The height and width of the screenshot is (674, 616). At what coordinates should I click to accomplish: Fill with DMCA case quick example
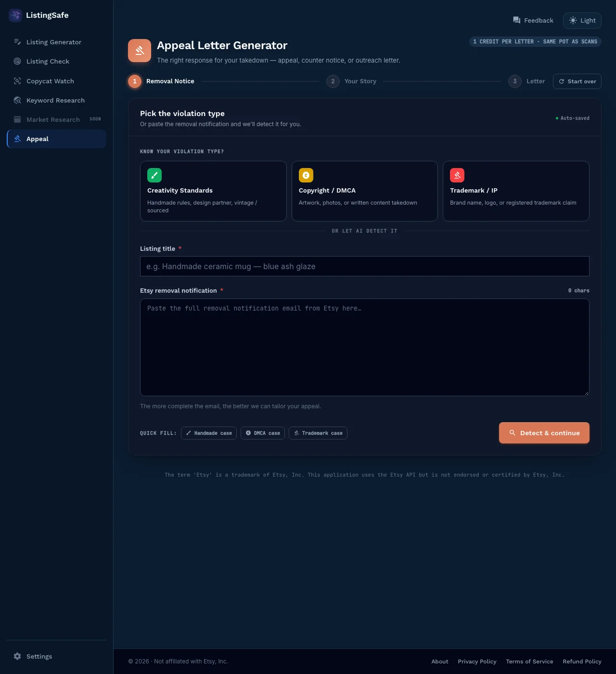tap(263, 433)
